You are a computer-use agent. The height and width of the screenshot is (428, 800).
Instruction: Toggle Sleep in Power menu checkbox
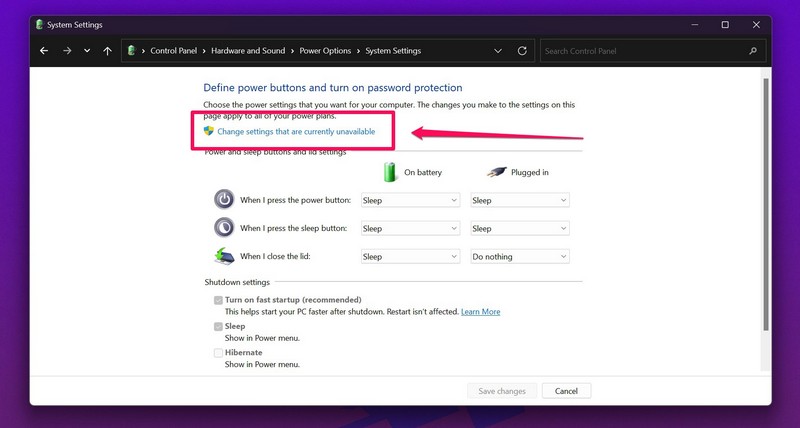pos(218,326)
